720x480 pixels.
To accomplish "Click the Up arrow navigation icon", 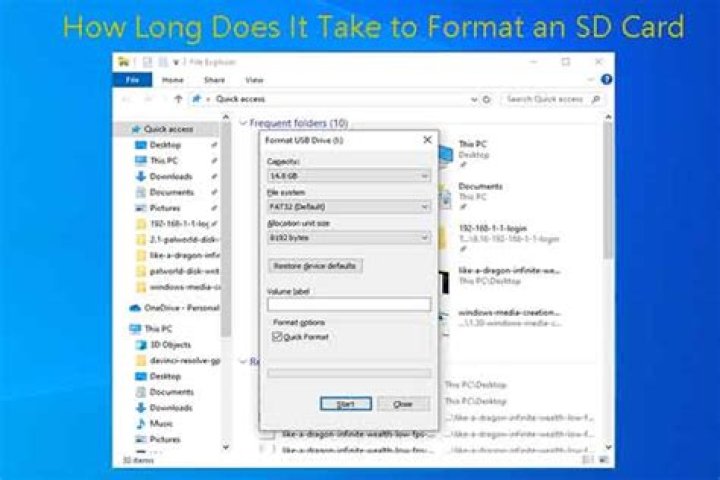I will [x=178, y=100].
